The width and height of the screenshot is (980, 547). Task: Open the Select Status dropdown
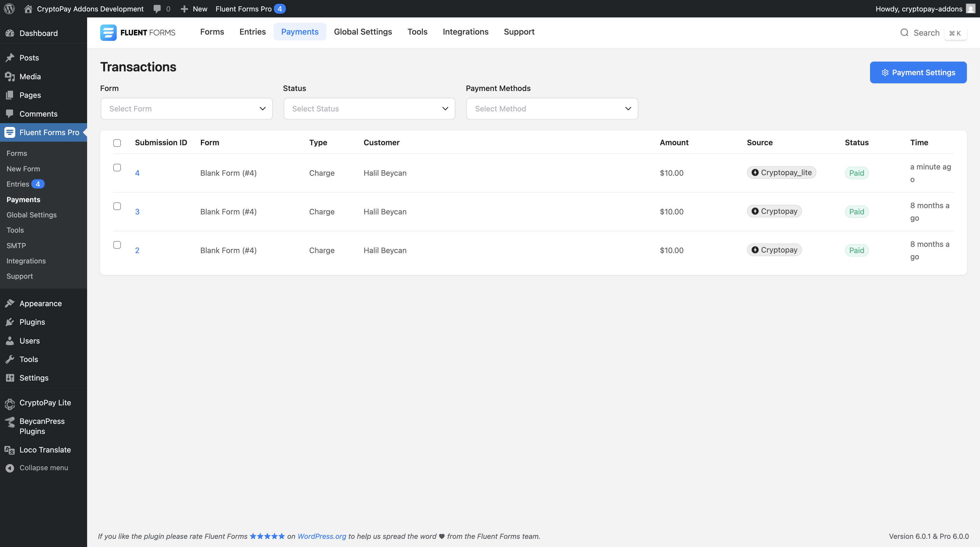pyautogui.click(x=369, y=109)
